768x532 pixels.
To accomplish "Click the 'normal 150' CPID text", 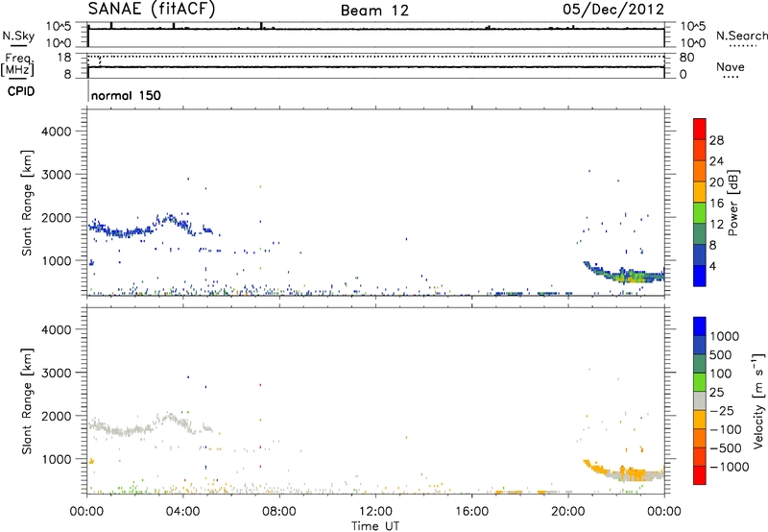I will click(x=126, y=95).
